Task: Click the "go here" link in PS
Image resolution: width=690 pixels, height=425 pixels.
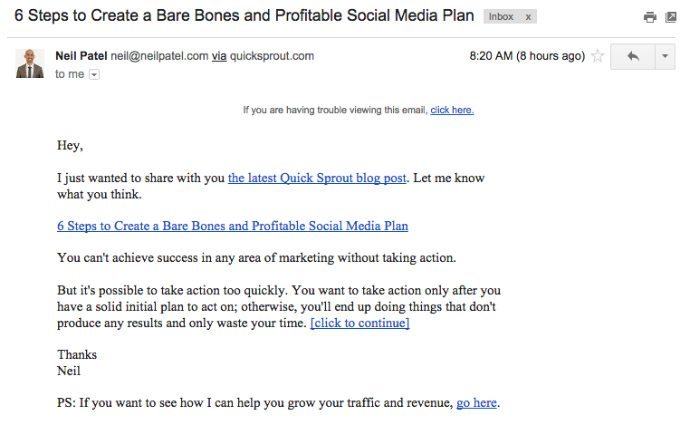Action: pos(477,403)
